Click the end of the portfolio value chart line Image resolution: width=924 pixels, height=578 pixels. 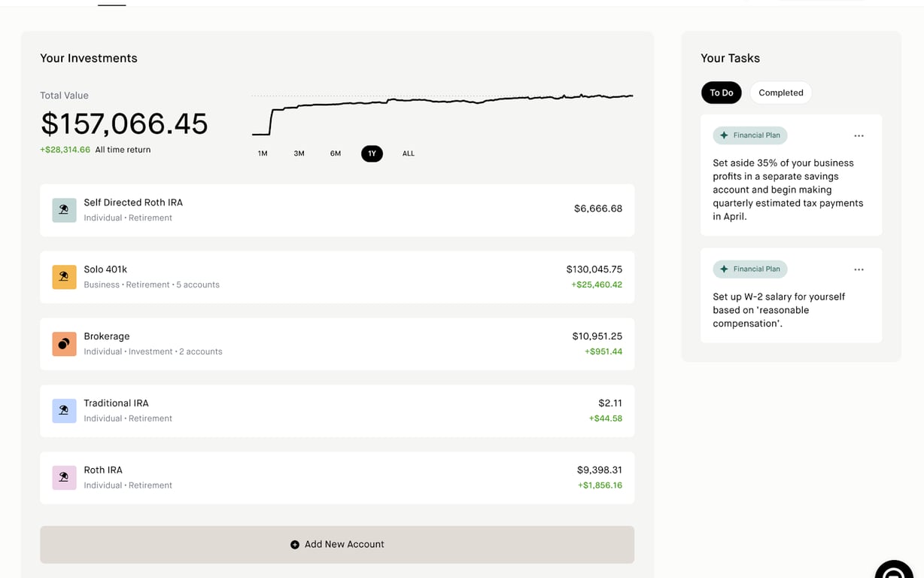click(631, 96)
